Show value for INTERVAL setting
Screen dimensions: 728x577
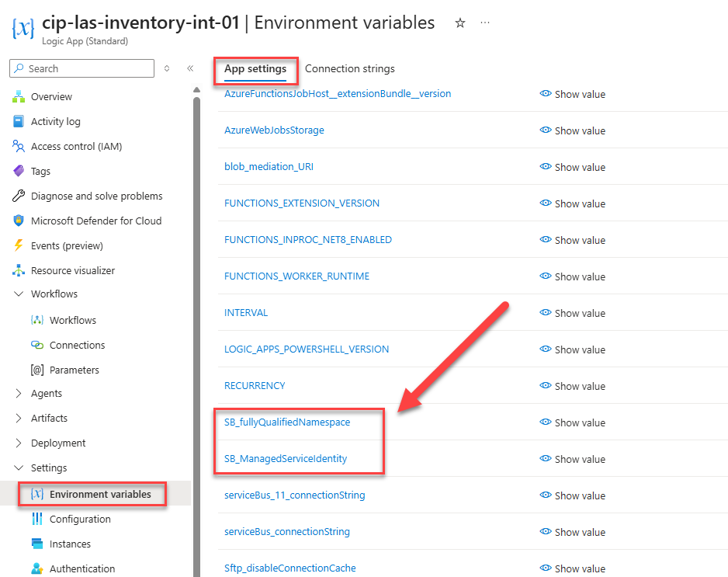click(572, 313)
